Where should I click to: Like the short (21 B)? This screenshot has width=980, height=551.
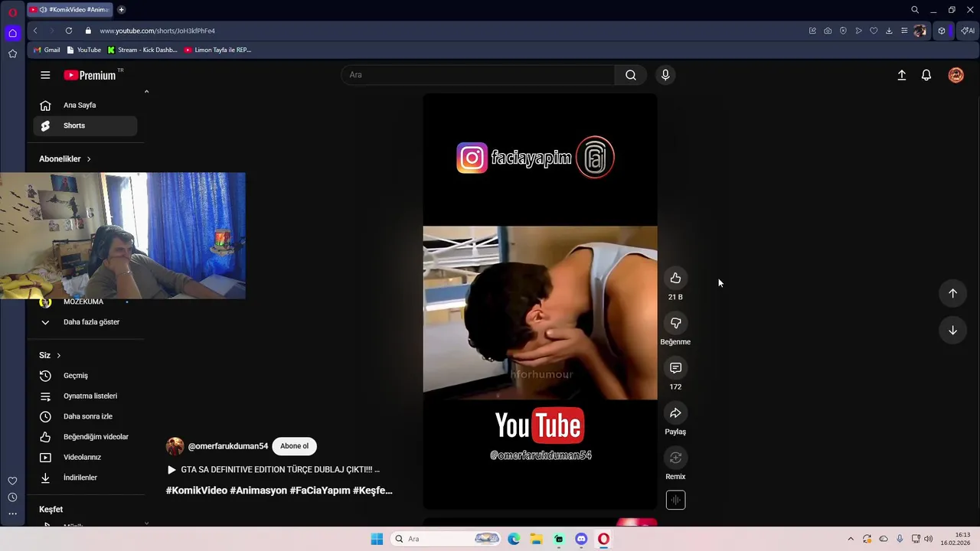(675, 279)
